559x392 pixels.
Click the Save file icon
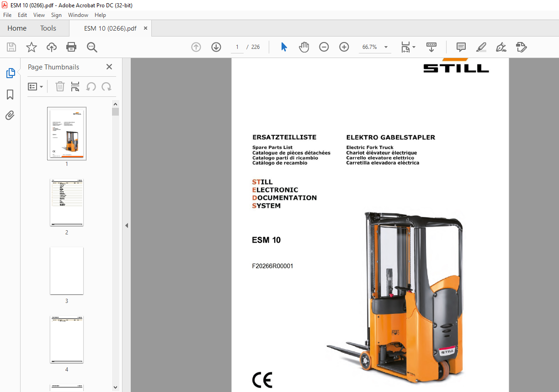11,47
